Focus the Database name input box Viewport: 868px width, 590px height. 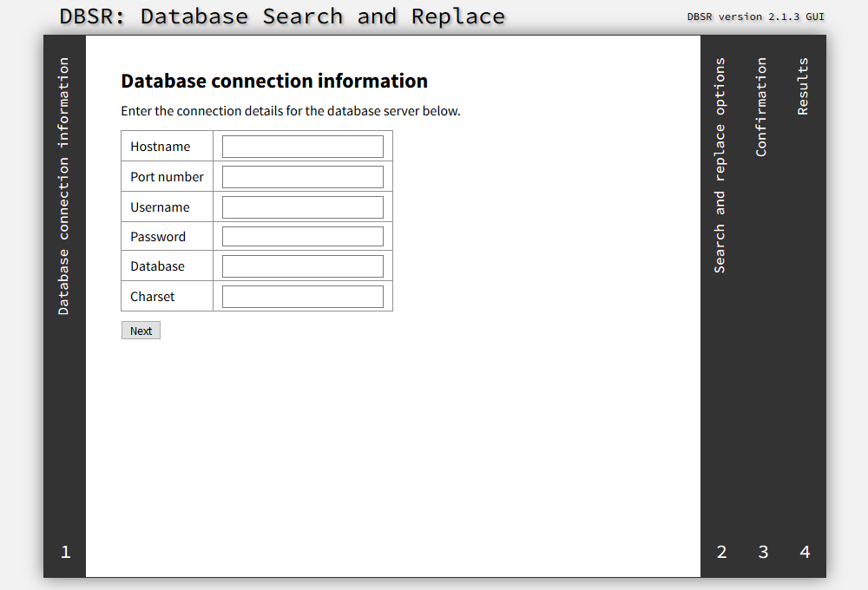[x=302, y=266]
